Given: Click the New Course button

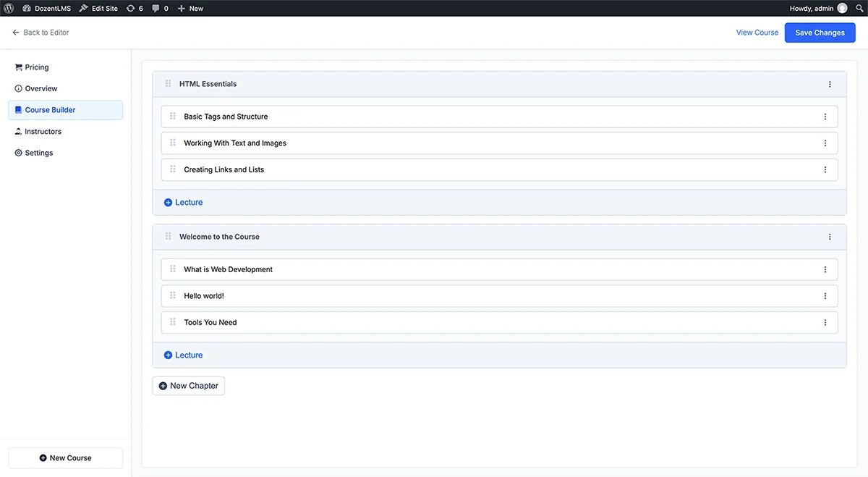Looking at the screenshot, I should tap(65, 458).
